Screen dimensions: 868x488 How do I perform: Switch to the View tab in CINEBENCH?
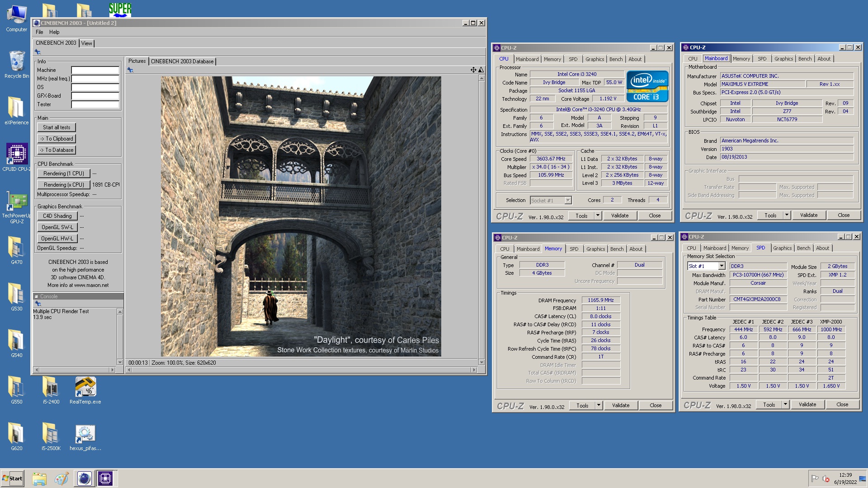(x=87, y=43)
